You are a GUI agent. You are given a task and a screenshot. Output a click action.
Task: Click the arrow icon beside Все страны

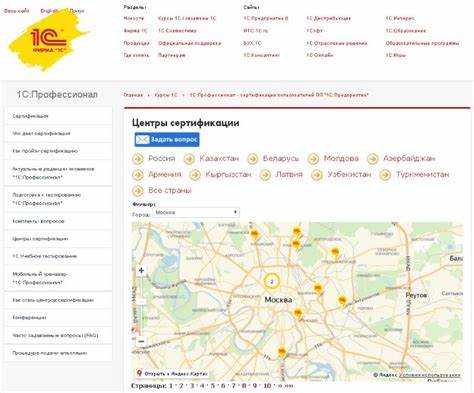[x=138, y=191]
